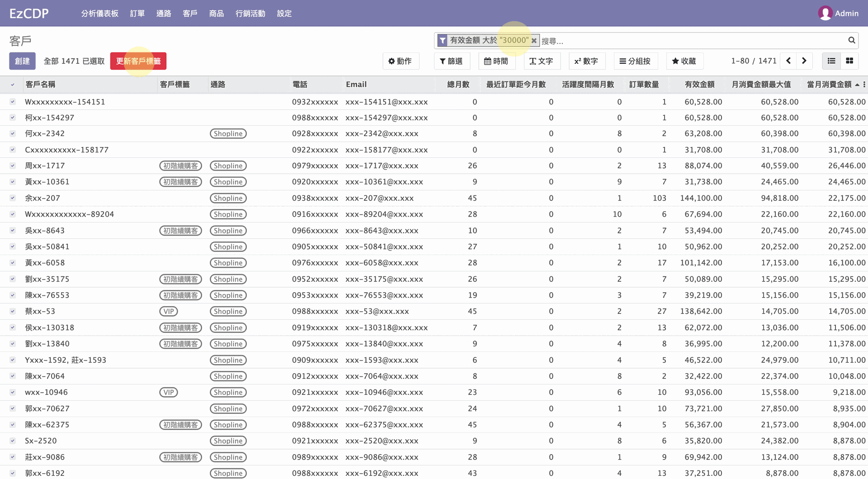Click the 1-80 / 1471 pager text

[x=754, y=61]
